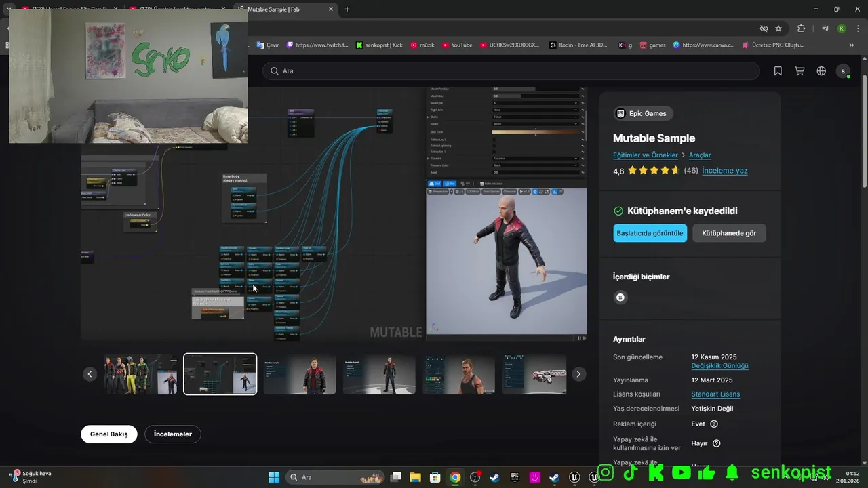
Task: Select thumbnail showing the white weapon
Action: coord(534,374)
